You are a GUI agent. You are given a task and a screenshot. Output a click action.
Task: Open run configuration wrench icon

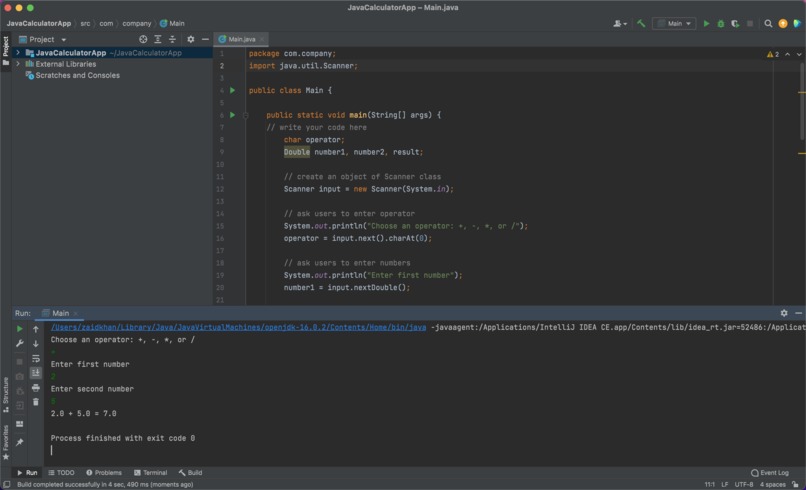coord(20,343)
